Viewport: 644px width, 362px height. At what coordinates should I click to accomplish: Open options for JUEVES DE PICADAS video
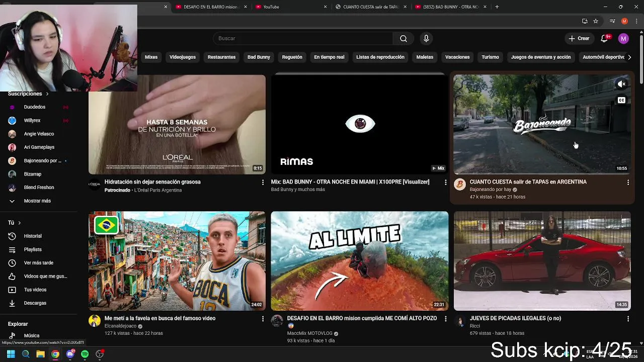click(x=628, y=318)
